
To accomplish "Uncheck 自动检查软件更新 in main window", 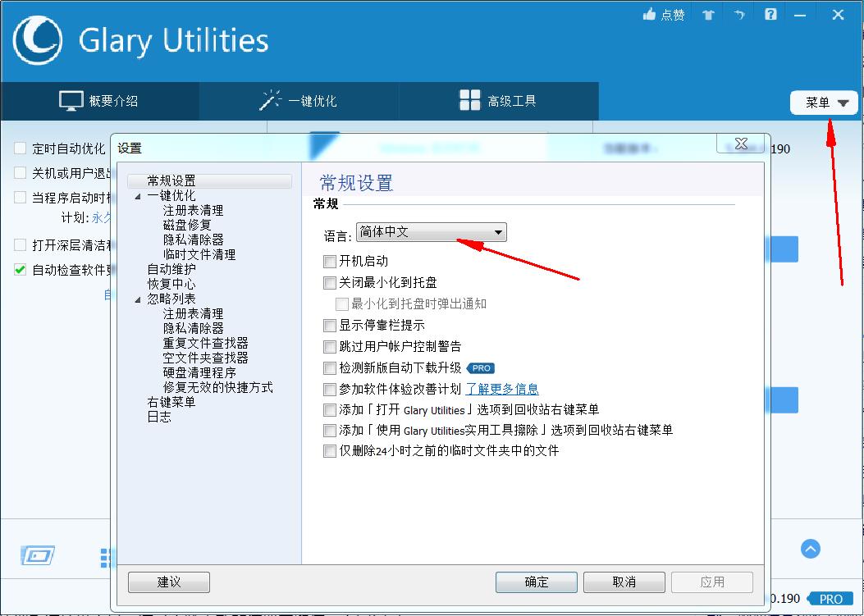I will pyautogui.click(x=21, y=269).
